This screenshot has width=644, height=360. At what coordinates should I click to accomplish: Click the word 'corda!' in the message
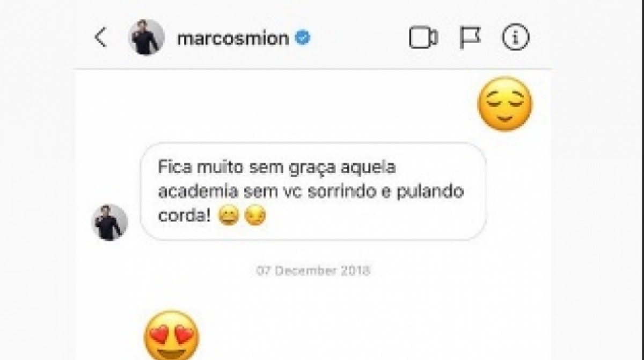(186, 217)
